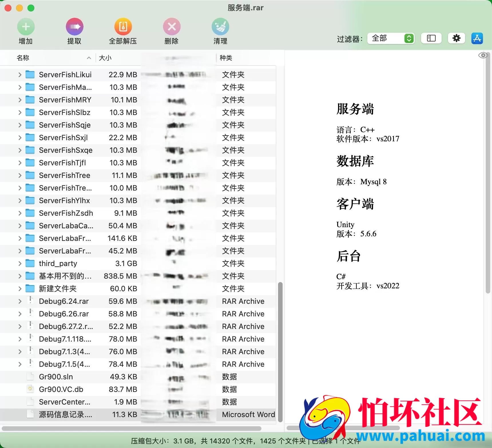This screenshot has width=492, height=448.
Task: Expand the ServerFishSlbz folder
Action: pyautogui.click(x=20, y=112)
